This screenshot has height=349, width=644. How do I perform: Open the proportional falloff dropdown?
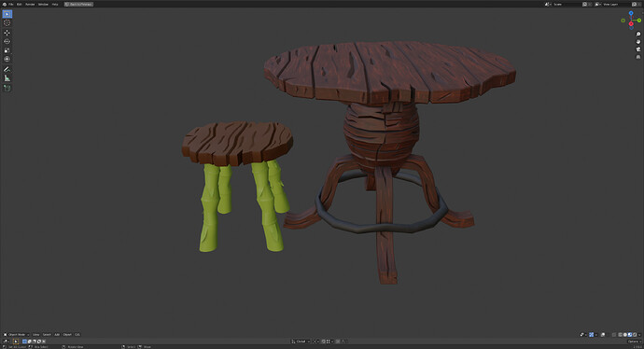pyautogui.click(x=343, y=342)
